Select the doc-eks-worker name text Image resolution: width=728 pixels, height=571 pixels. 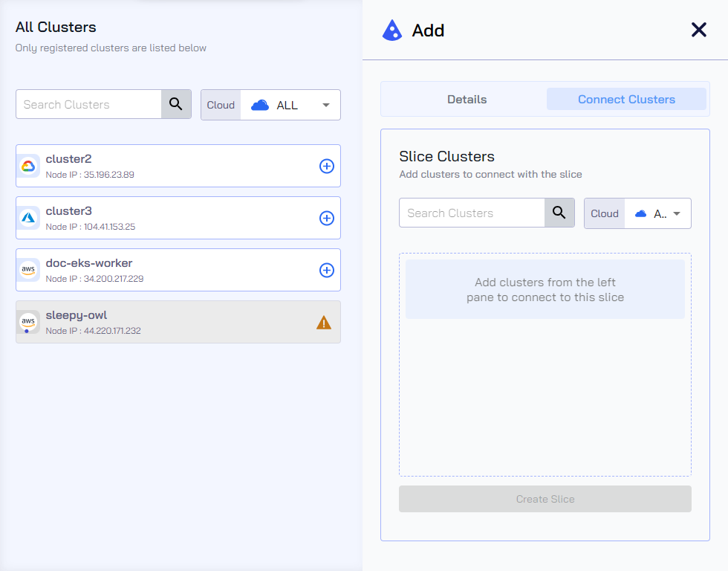point(89,263)
